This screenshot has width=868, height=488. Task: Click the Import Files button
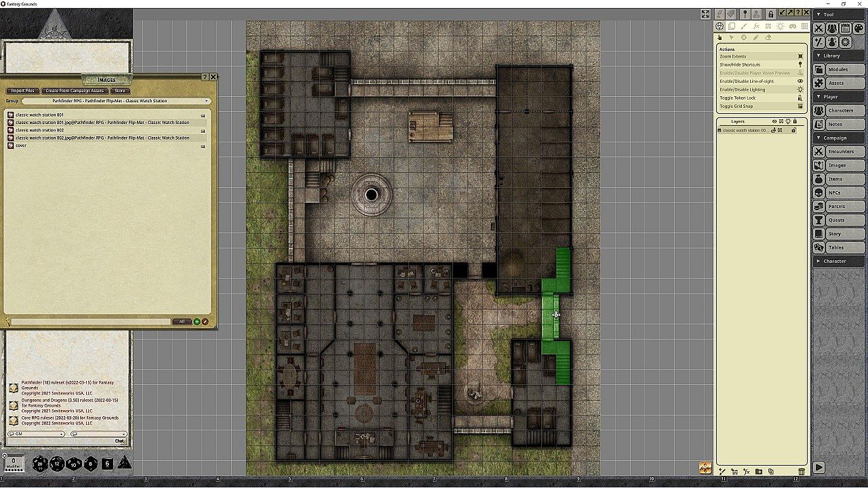coord(23,91)
